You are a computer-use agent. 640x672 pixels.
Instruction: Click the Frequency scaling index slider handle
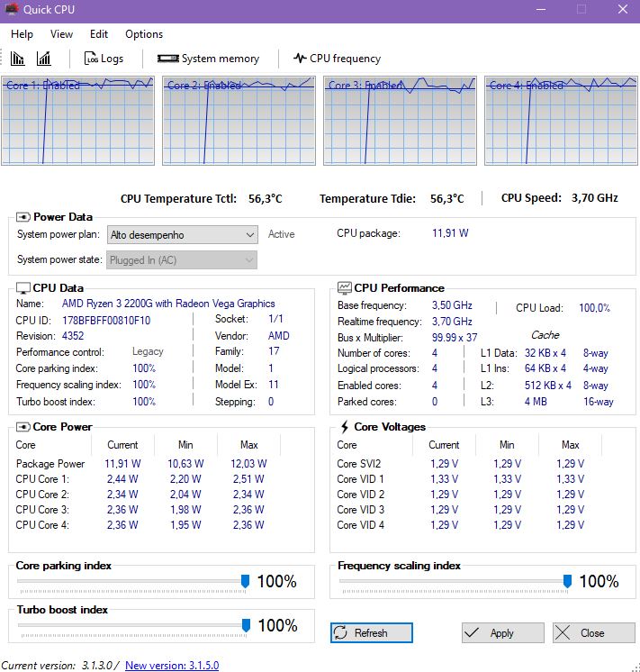[568, 582]
